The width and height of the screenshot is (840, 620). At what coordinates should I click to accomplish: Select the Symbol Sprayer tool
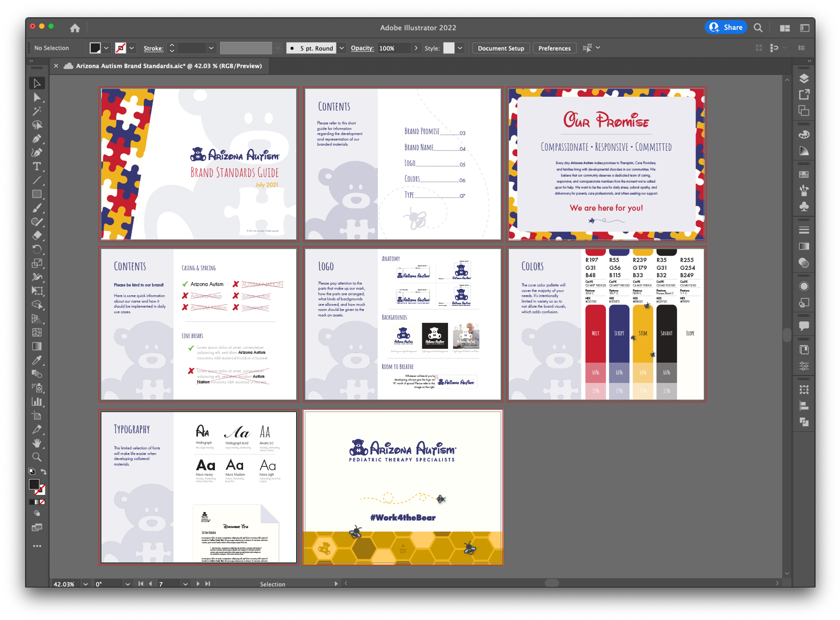click(x=37, y=388)
